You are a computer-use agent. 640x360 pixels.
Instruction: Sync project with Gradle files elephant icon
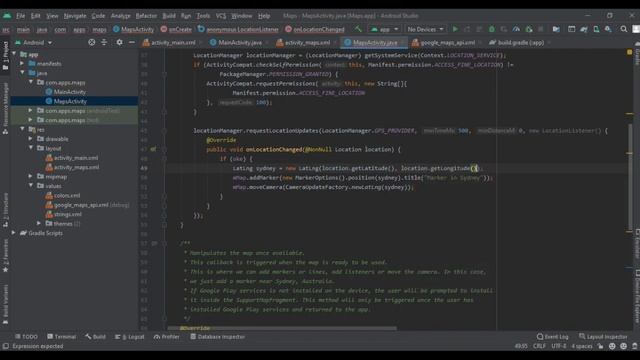pos(584,29)
